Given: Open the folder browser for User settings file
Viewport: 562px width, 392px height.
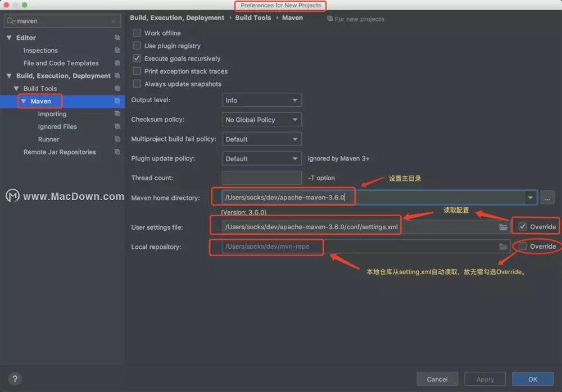Looking at the screenshot, I should [503, 227].
